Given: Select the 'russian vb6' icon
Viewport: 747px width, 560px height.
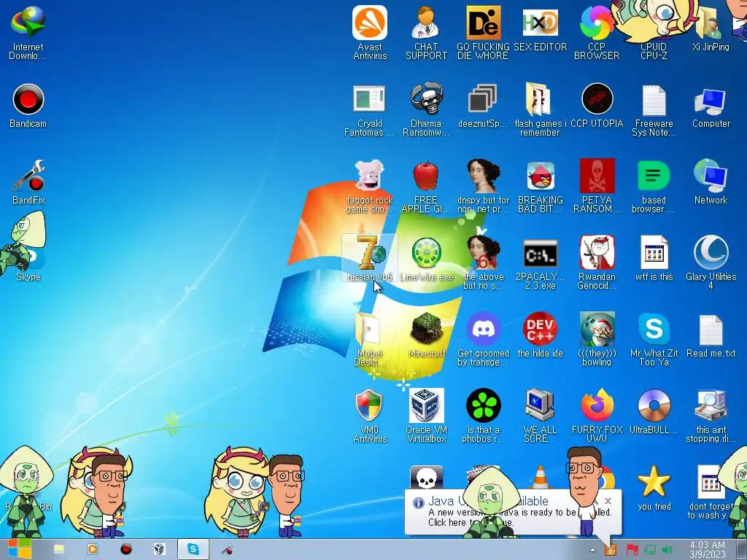Looking at the screenshot, I should point(369,258).
